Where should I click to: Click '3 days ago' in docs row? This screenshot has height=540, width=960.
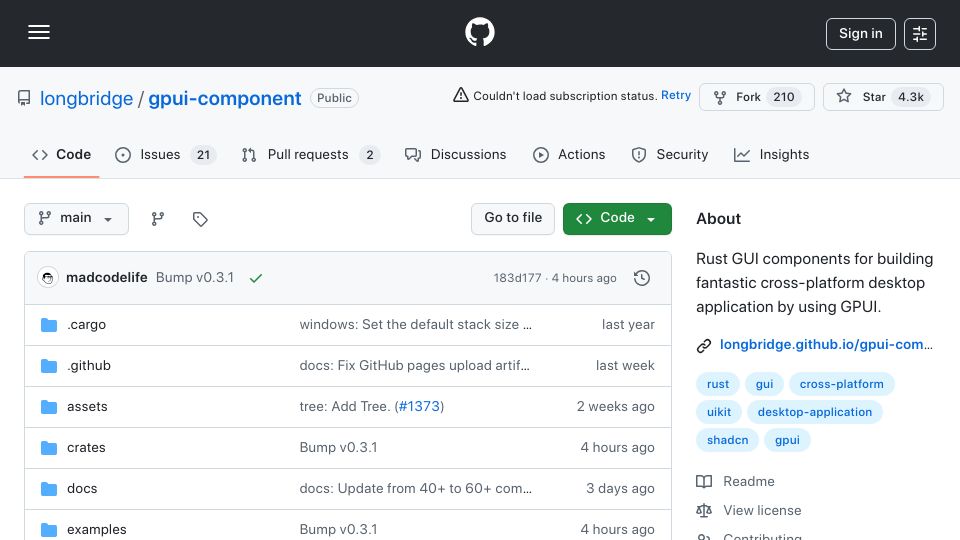click(x=620, y=489)
